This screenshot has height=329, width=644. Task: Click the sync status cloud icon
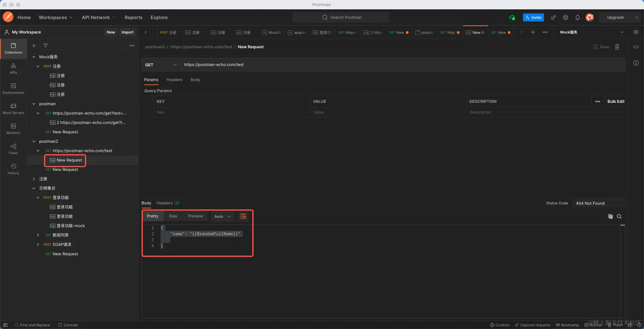tap(512, 17)
